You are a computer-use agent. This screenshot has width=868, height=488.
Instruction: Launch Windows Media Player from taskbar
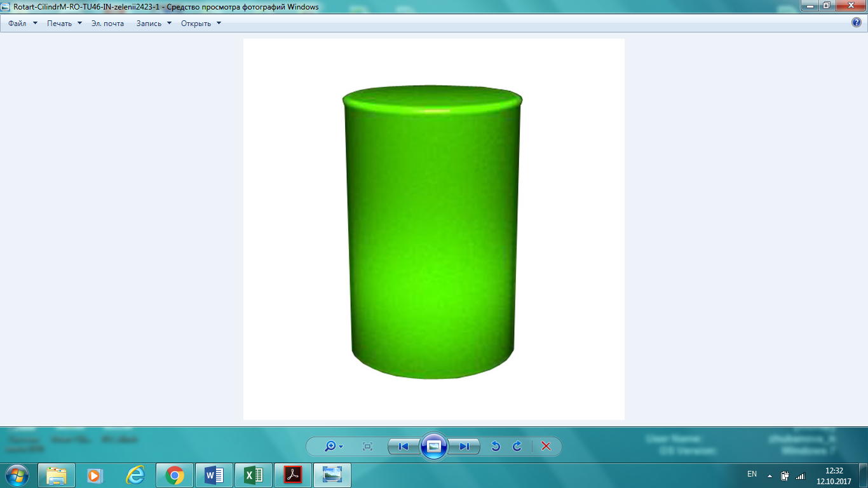[x=94, y=475]
